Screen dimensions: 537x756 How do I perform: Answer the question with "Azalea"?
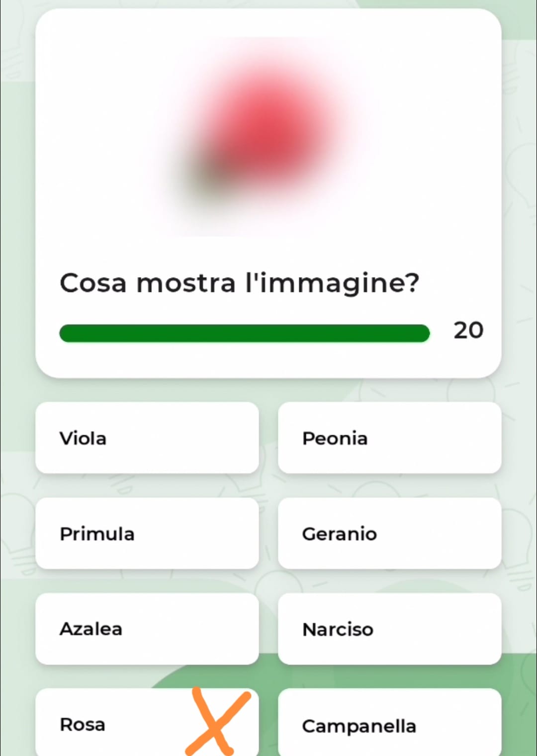(x=147, y=629)
